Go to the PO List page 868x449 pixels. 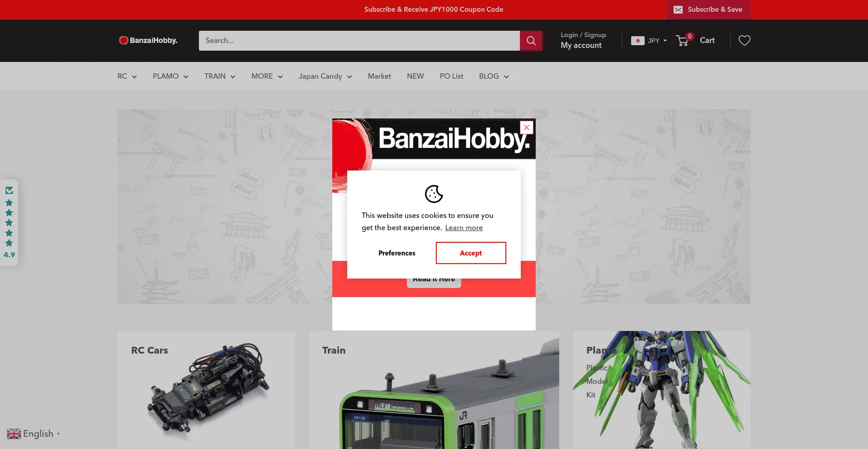point(451,76)
